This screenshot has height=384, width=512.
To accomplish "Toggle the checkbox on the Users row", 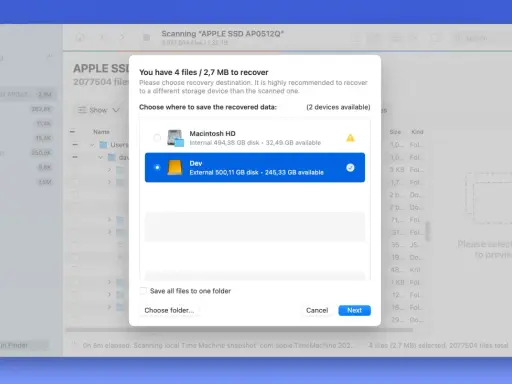I will pos(75,145).
